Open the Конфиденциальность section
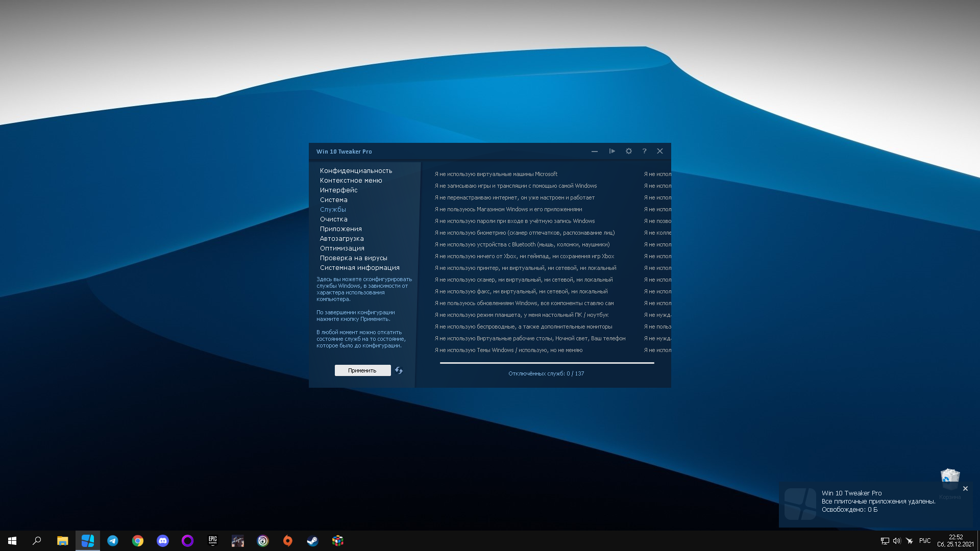Viewport: 980px width, 551px height. pos(356,171)
